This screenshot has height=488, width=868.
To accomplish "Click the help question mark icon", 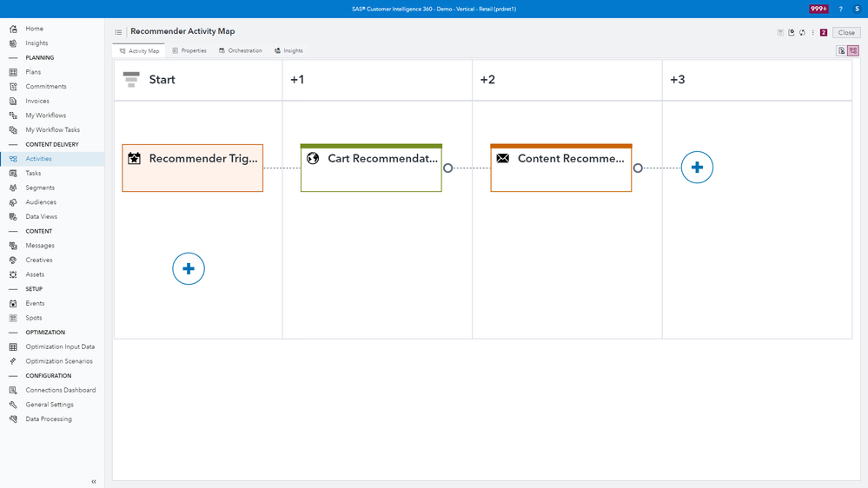I will (x=840, y=9).
